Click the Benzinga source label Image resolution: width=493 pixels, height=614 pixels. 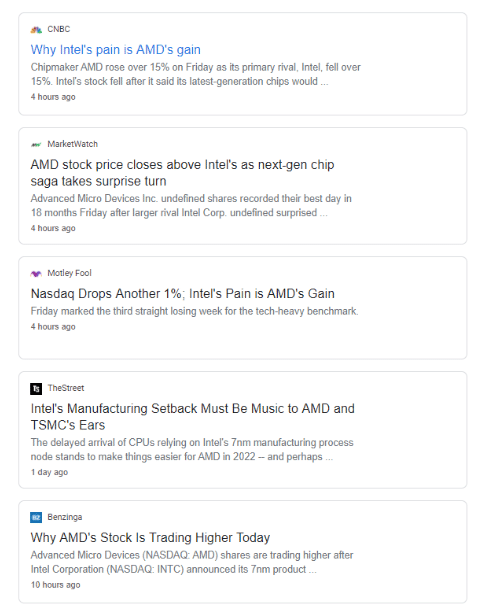coord(65,517)
